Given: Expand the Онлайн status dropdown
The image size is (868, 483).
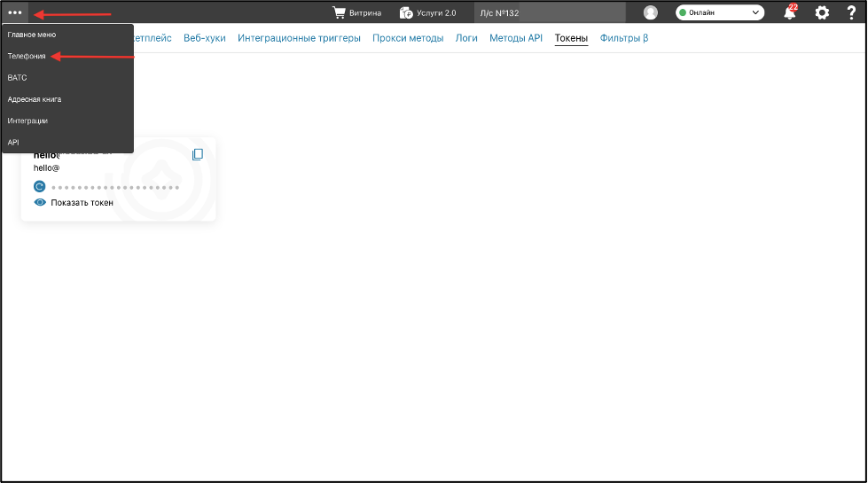Looking at the screenshot, I should [x=720, y=12].
